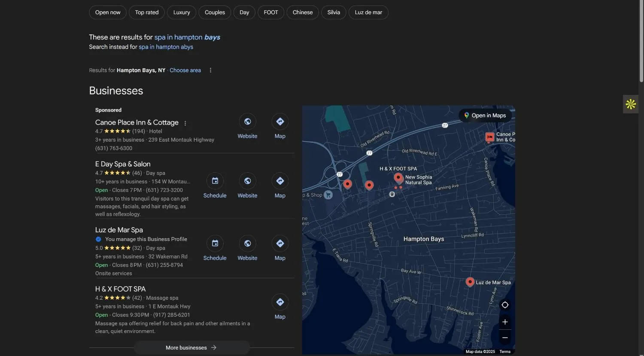
Task: Click the transit station marker on map
Action: [392, 195]
